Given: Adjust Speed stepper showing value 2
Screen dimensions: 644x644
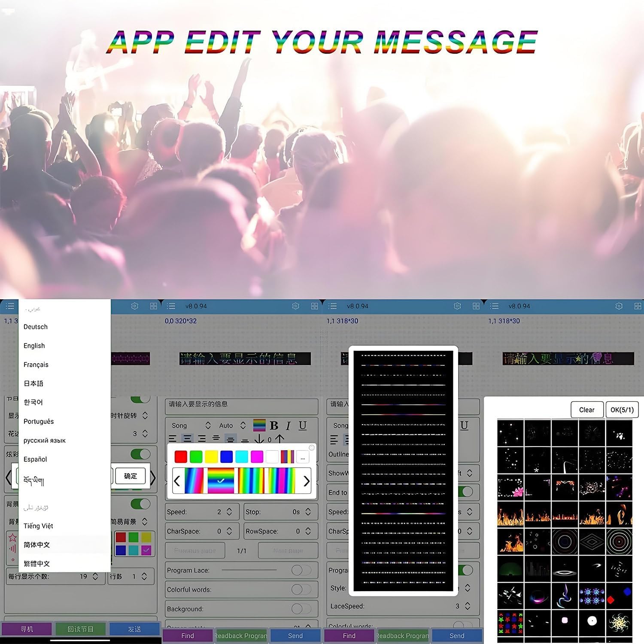Looking at the screenshot, I should point(229,512).
